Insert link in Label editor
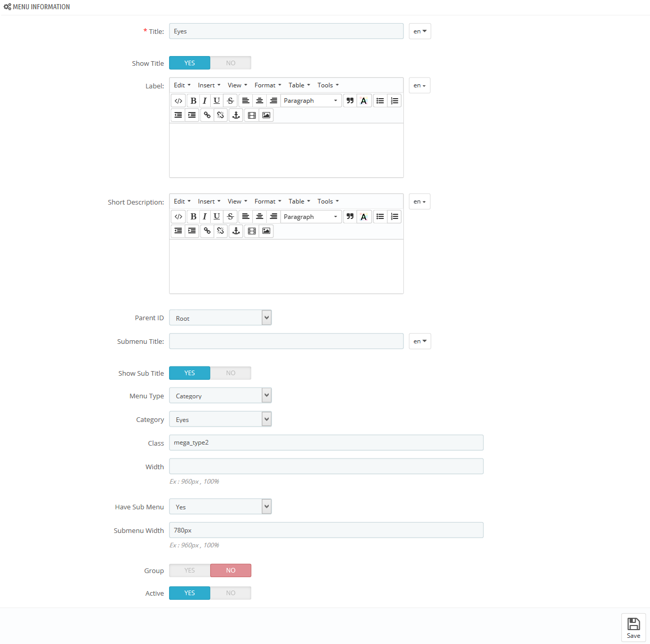The height and width of the screenshot is (644, 650). click(x=207, y=115)
